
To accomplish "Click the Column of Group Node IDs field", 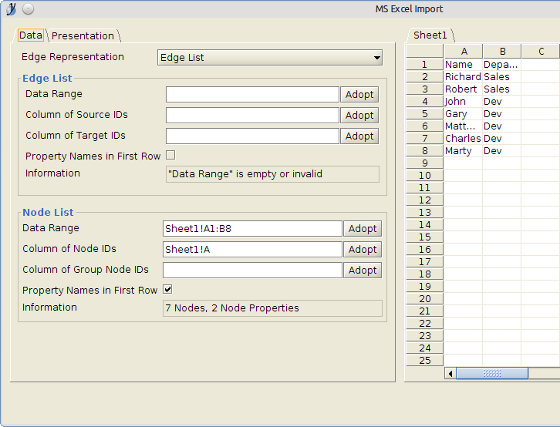I will click(252, 270).
